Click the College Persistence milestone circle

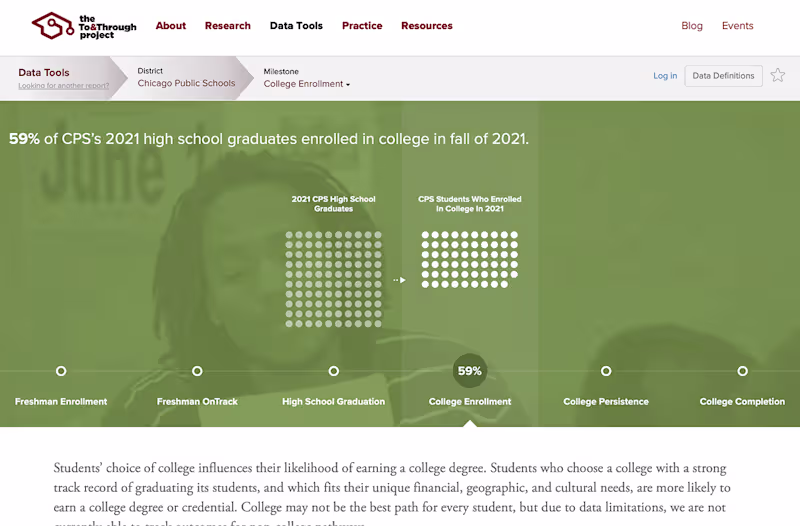[606, 371]
